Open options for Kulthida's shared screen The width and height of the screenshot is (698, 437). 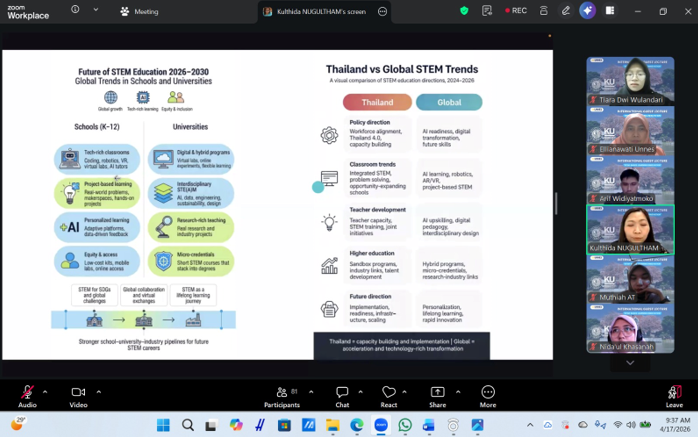click(382, 11)
